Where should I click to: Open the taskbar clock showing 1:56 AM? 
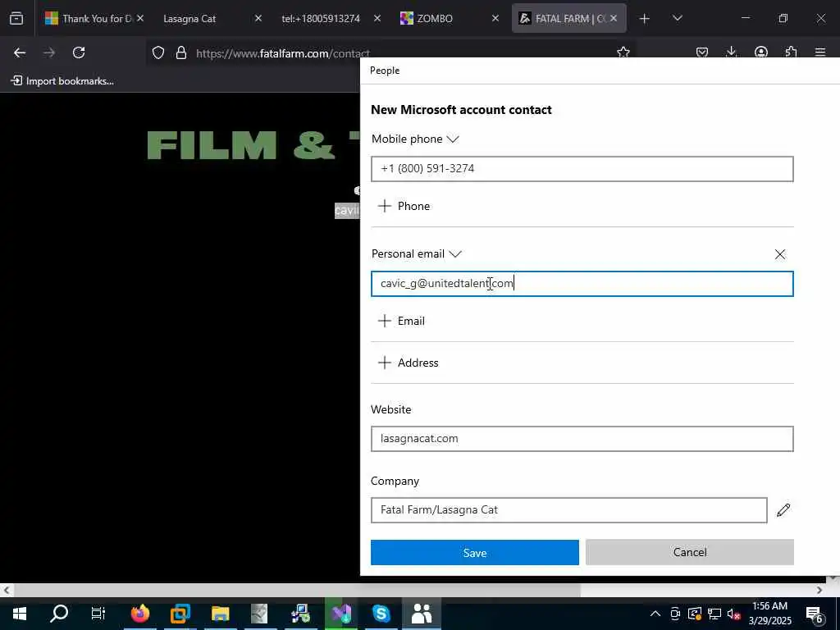[769, 614]
